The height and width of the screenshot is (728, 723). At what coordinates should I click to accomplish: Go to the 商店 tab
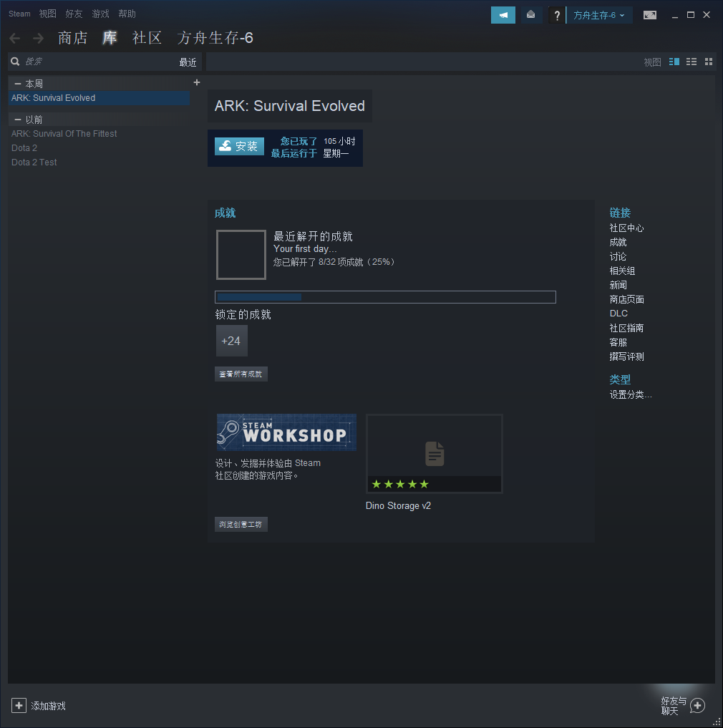tap(72, 38)
